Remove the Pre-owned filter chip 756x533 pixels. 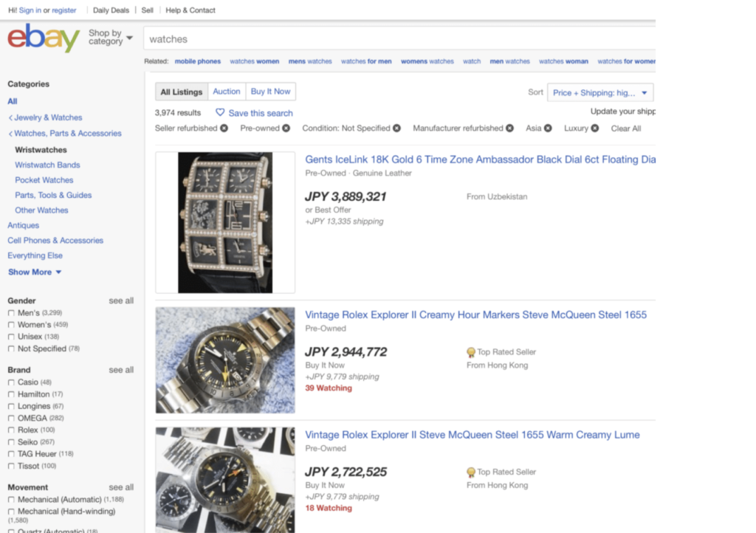pos(286,128)
